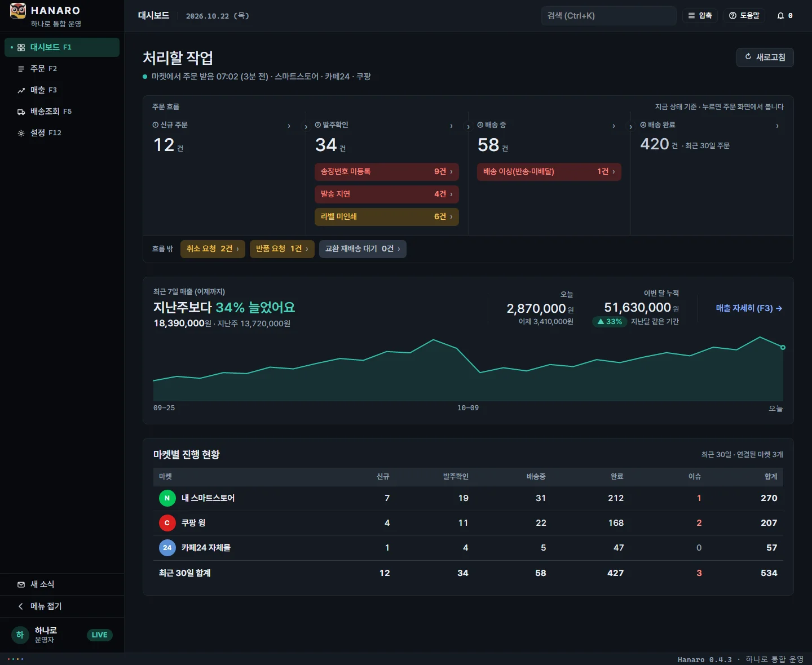
Task: Open 신규 주문 card chevron
Action: pyautogui.click(x=289, y=126)
